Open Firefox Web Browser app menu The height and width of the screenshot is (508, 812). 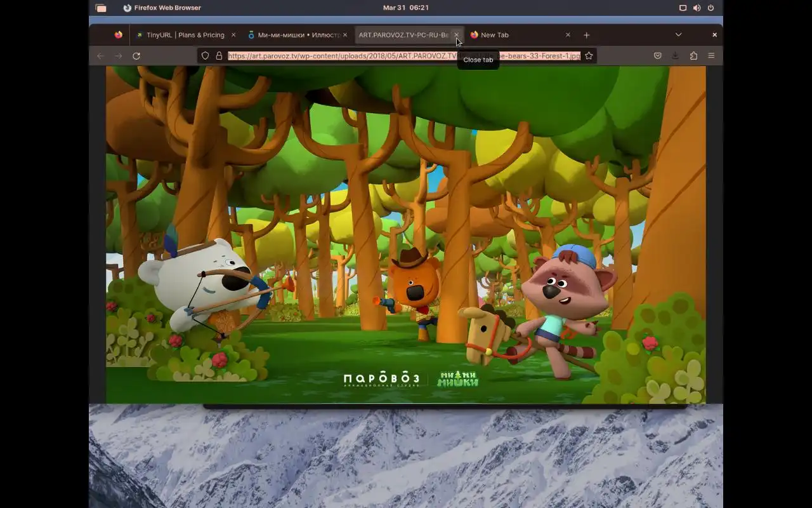point(162,8)
